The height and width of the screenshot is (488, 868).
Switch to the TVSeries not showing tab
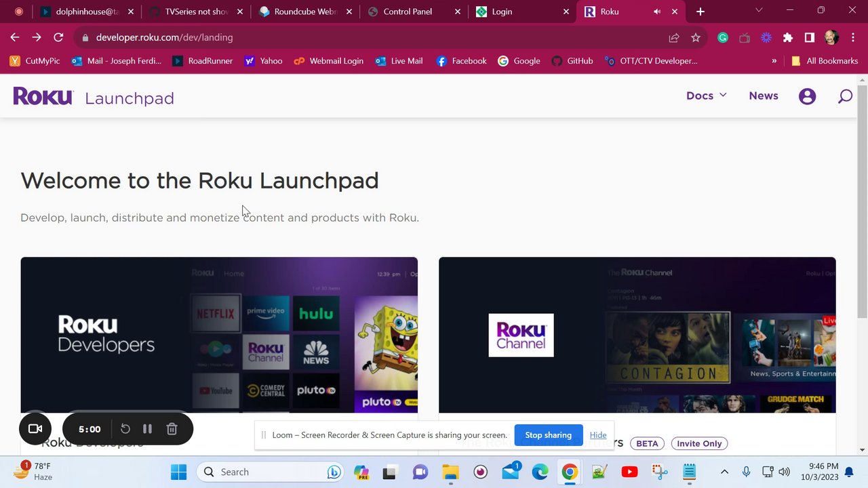click(x=197, y=12)
